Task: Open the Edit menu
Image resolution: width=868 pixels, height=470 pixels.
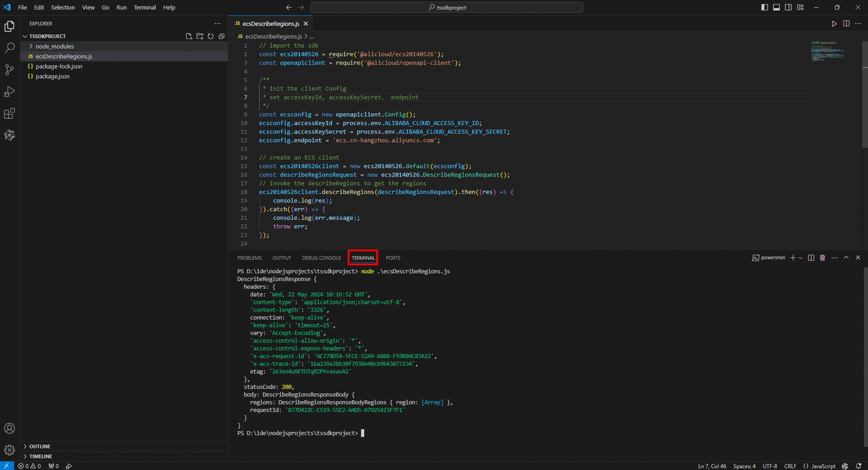Action: tap(39, 7)
